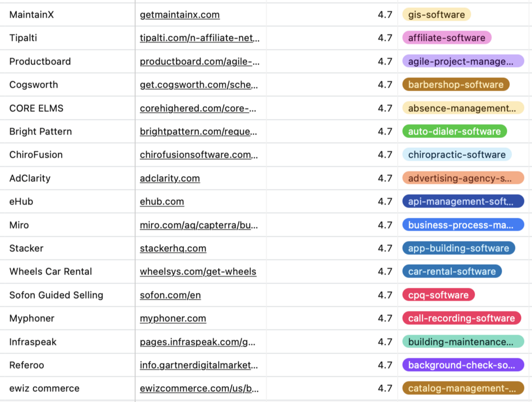Select the Infraspeak name cell
This screenshot has height=402, width=532.
click(67, 342)
